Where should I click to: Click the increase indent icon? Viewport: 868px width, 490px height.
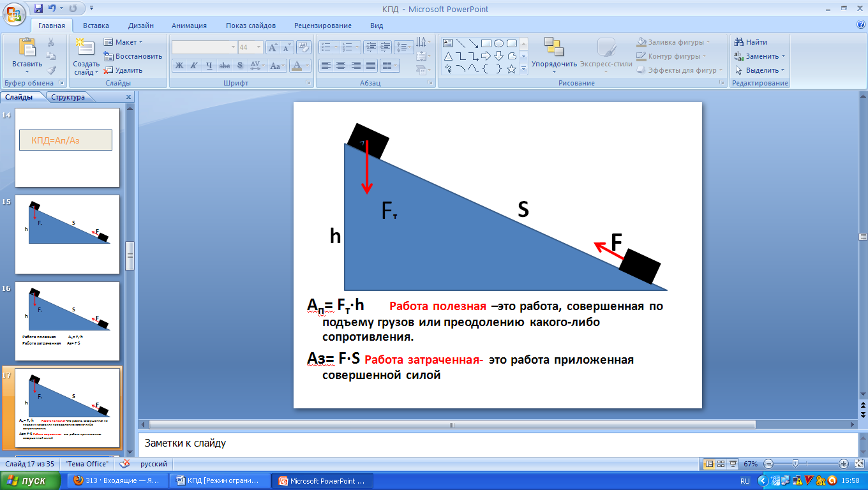384,47
